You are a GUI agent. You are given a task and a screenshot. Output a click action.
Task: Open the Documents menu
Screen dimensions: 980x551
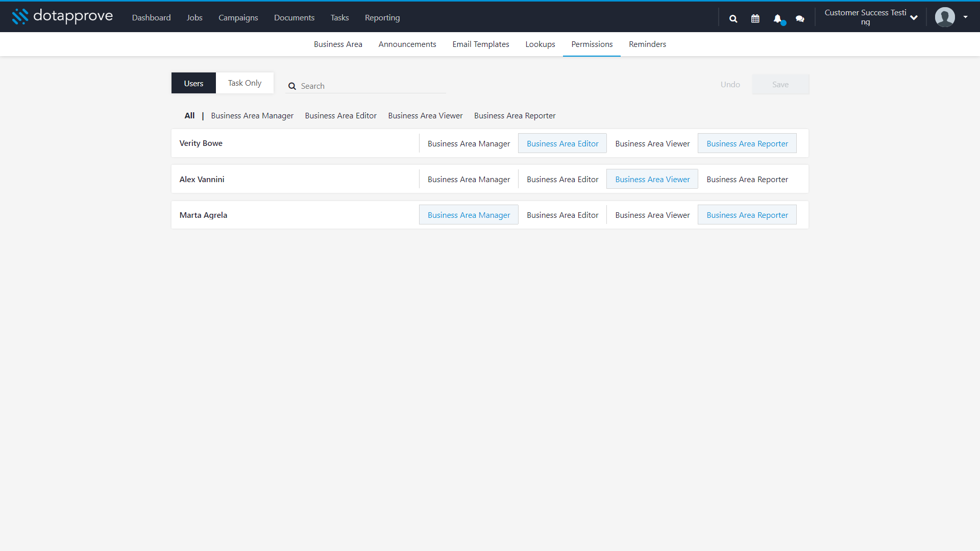point(294,17)
